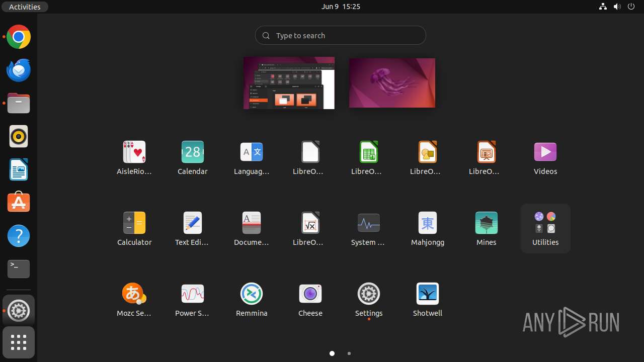
Task: Open Document Scanner app
Action: [x=252, y=229]
